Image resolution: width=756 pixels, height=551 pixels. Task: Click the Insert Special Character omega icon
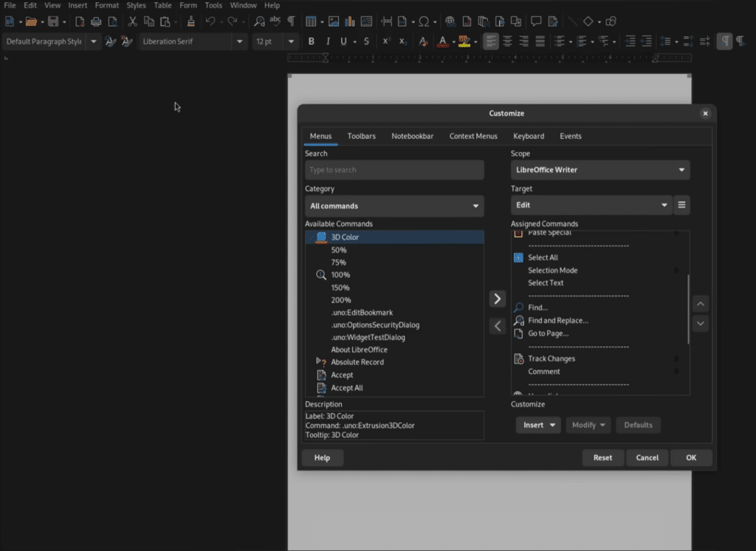424,21
